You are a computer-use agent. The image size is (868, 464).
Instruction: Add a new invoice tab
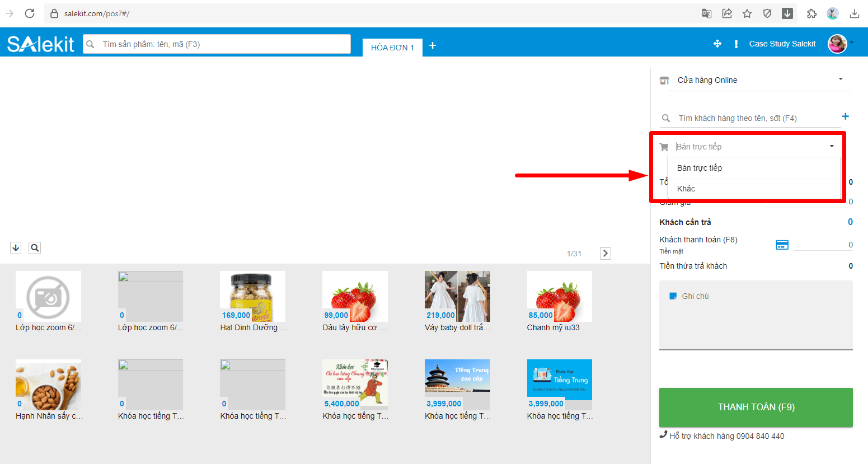point(433,46)
